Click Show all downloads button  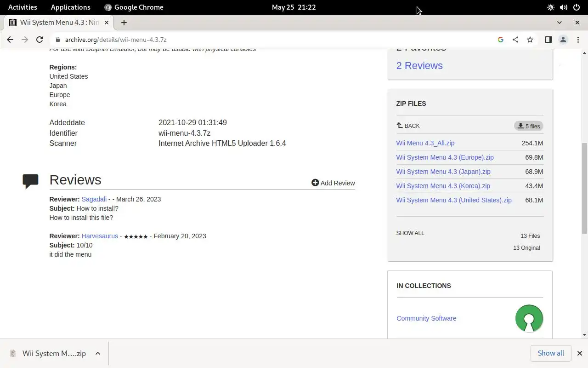551,353
